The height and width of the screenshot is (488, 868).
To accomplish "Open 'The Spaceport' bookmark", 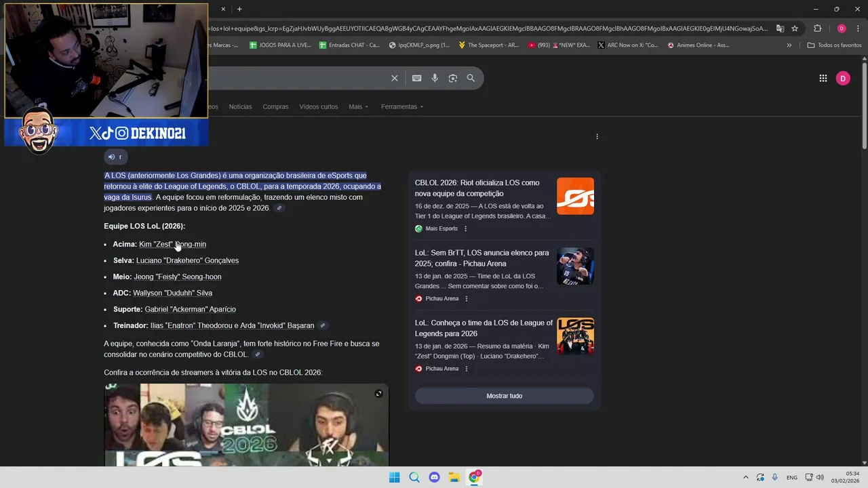I will tap(488, 45).
